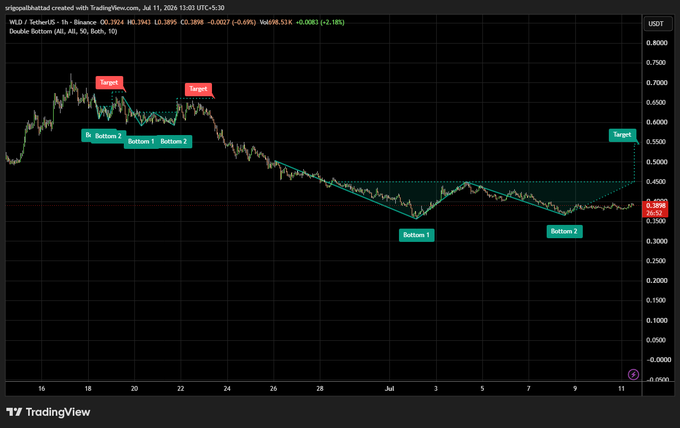Select the Bottom 2 label near June 19

tap(108, 136)
